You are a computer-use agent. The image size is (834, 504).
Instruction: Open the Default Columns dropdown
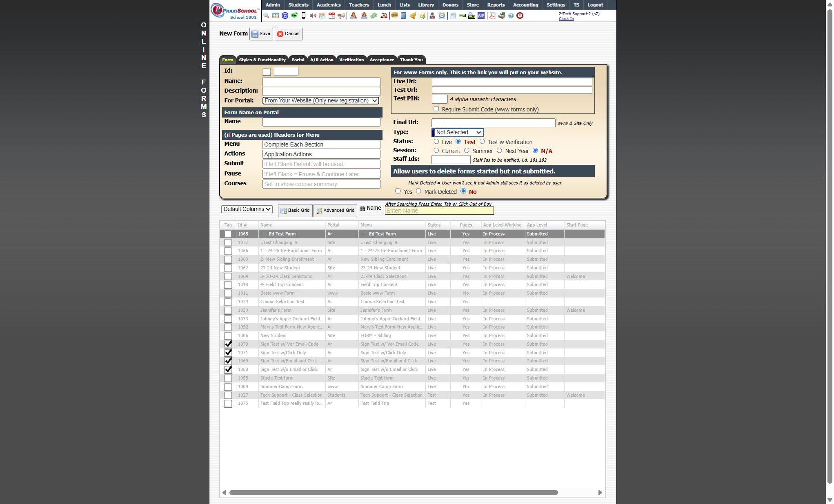click(247, 209)
